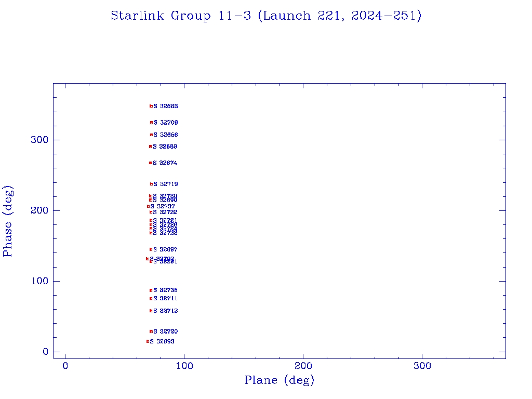The width and height of the screenshot is (532, 399).
Task: Click the plot title Starlink Group 11-3
Action: 266,16
